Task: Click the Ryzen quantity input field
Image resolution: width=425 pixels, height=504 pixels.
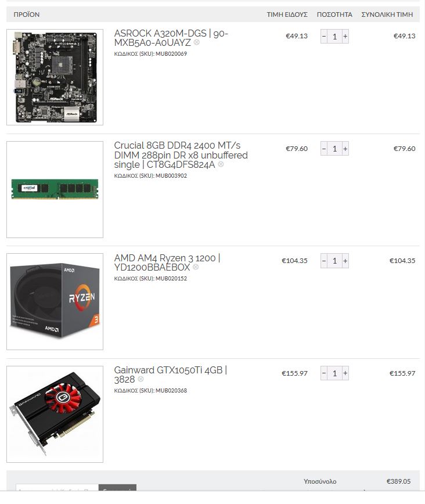Action: click(334, 261)
